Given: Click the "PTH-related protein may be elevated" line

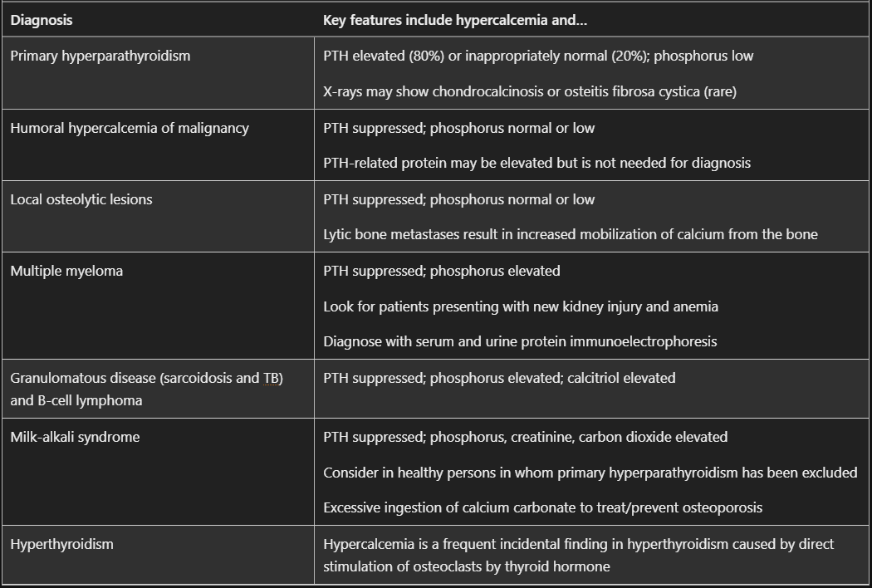Looking at the screenshot, I should point(536,163).
